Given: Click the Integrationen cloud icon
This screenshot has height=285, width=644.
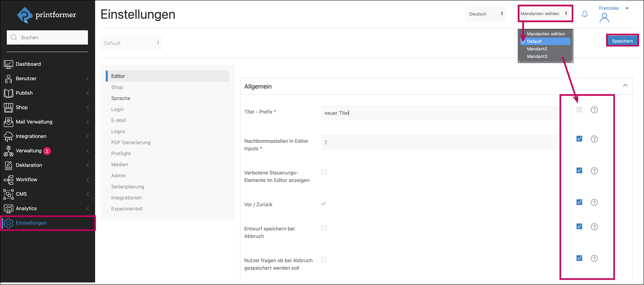Looking at the screenshot, I should click(x=8, y=136).
